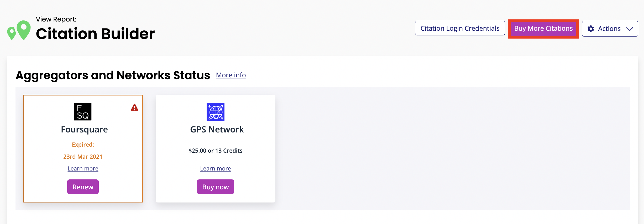Click the 'Expired:' label on Foursquare card
The height and width of the screenshot is (224, 644).
coord(83,145)
